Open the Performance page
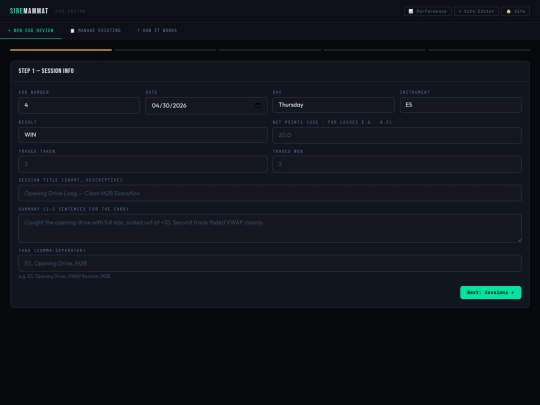This screenshot has width=540, height=405. [427, 11]
